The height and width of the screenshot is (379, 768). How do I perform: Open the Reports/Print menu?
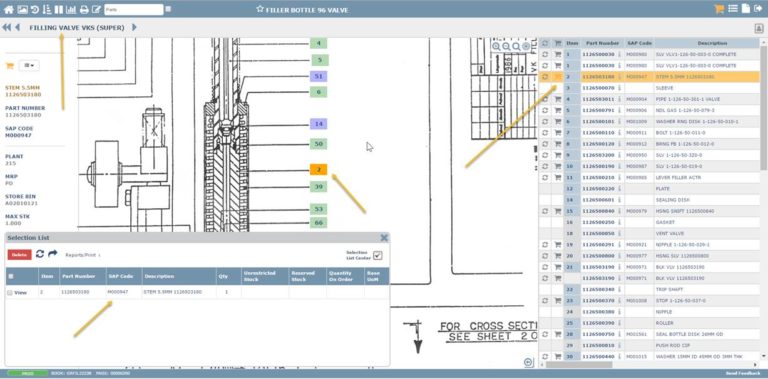point(83,255)
